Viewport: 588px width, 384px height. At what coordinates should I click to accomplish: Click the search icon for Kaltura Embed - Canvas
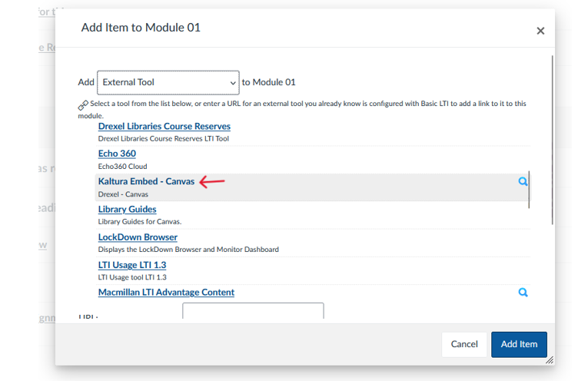tap(523, 182)
